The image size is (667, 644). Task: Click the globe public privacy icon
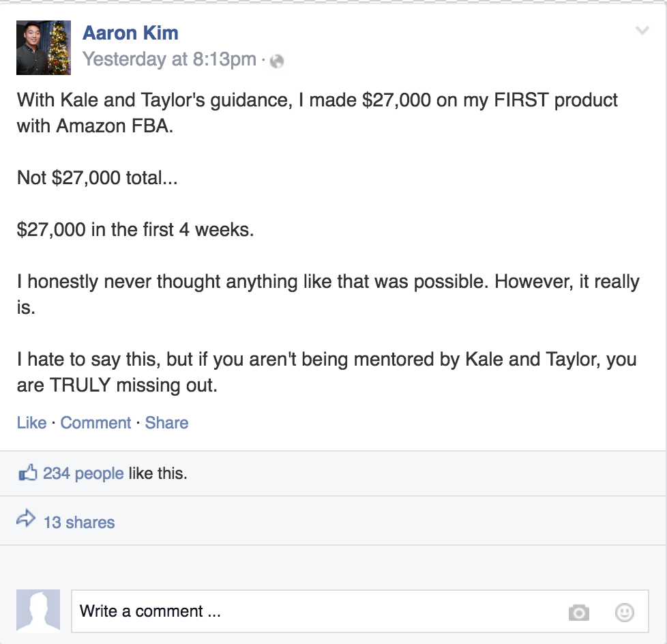277,61
